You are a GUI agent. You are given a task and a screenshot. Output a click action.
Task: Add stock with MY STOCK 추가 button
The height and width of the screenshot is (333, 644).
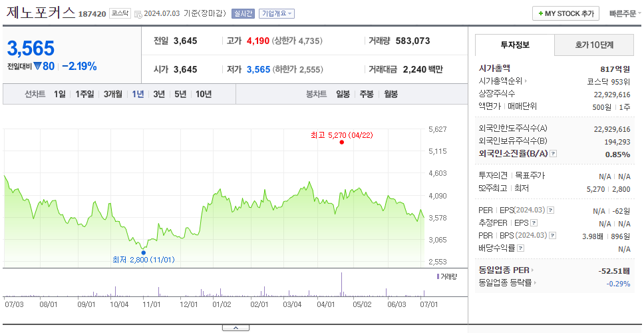(566, 13)
